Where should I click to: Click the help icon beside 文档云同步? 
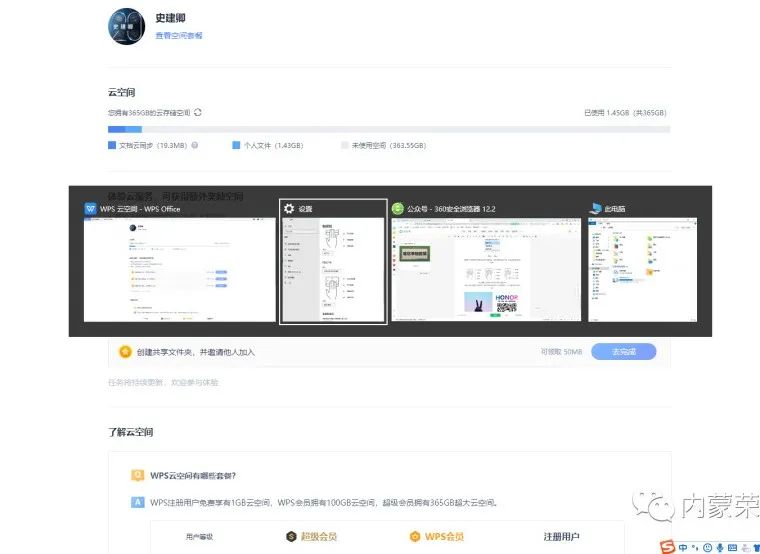195,145
